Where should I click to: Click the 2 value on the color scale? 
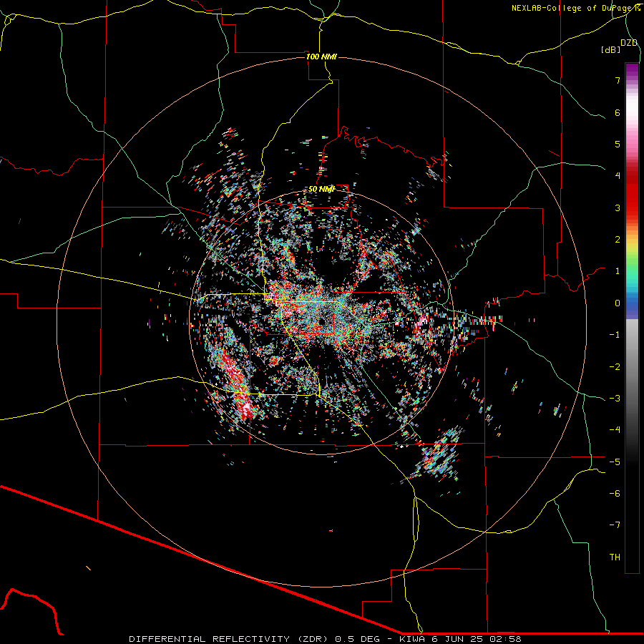pos(618,240)
